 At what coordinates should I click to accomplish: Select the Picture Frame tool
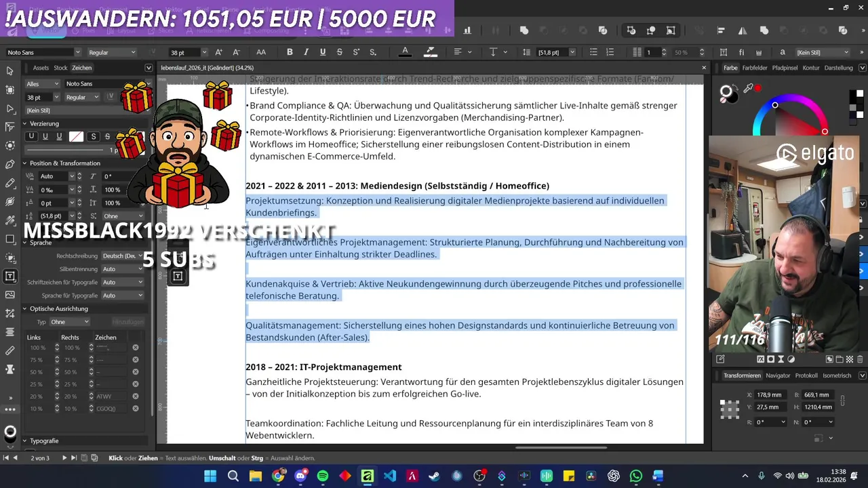9,295
